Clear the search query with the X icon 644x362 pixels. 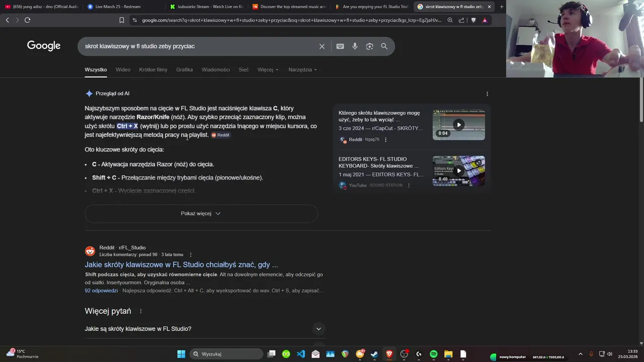(x=322, y=46)
